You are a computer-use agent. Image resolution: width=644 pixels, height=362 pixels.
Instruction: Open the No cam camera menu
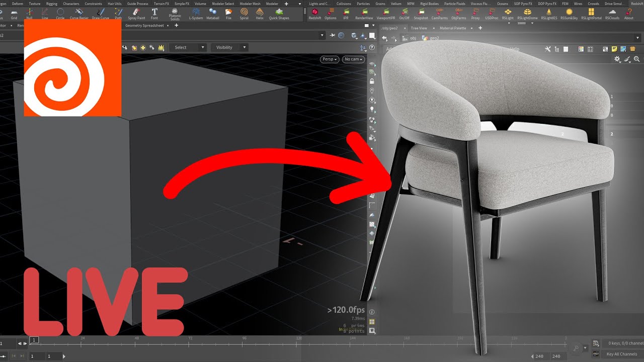[353, 59]
